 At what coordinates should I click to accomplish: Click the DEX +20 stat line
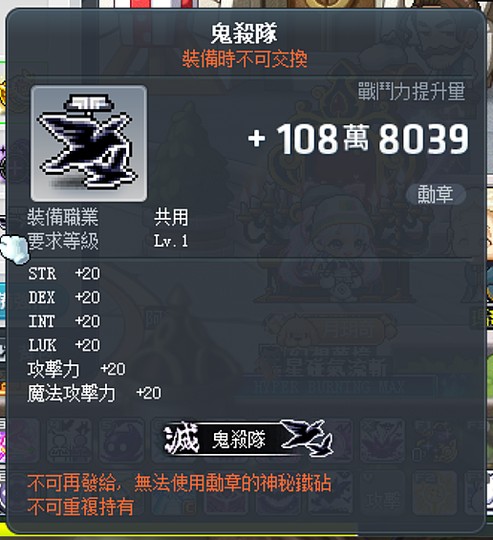[x=64, y=298]
